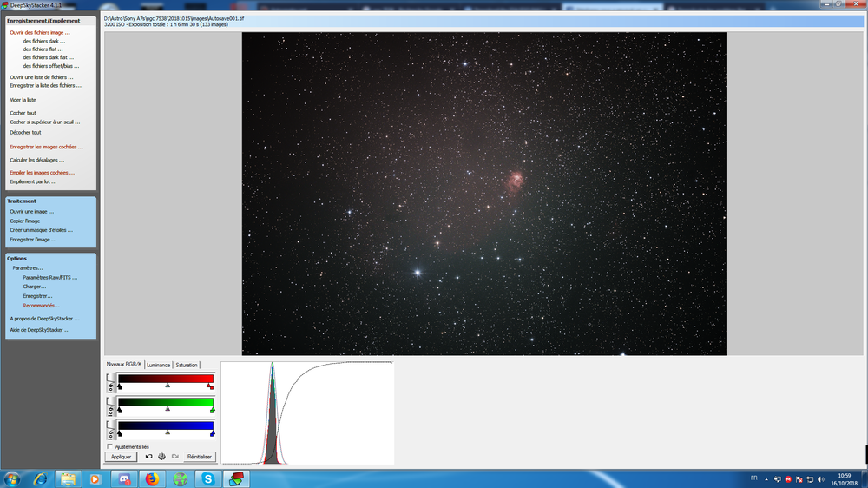The width and height of the screenshot is (868, 488).
Task: Click the green channel highlight slider marker
Action: pyautogui.click(x=212, y=409)
